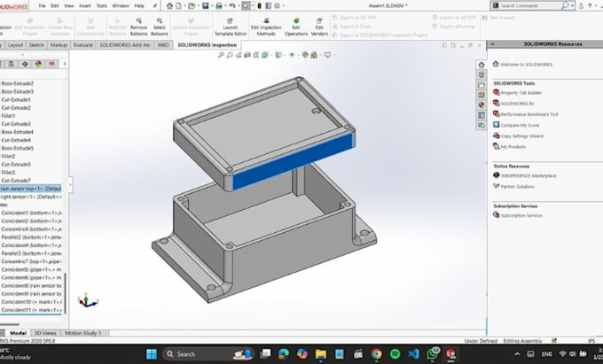The width and height of the screenshot is (603, 364).
Task: Open the DisplayManager tab in the feature panel
Action: pyautogui.click(x=38, y=64)
